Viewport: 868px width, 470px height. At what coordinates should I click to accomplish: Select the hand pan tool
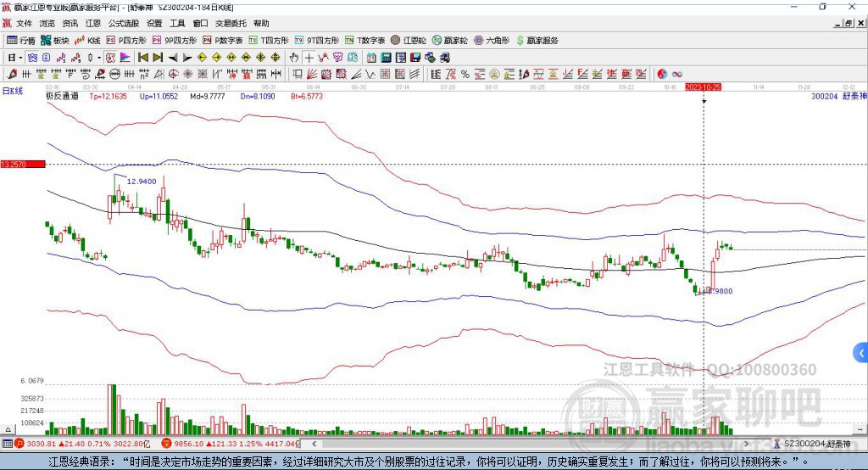pos(294,58)
